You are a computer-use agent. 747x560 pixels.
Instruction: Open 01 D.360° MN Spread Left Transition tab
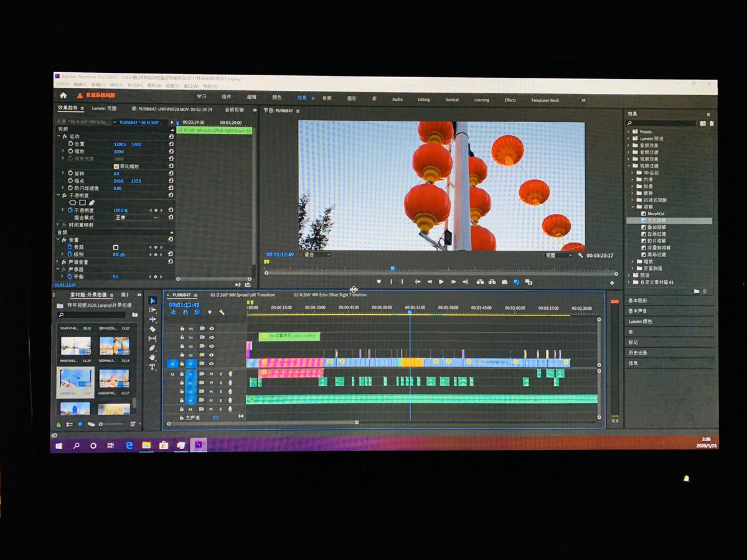pyautogui.click(x=243, y=295)
